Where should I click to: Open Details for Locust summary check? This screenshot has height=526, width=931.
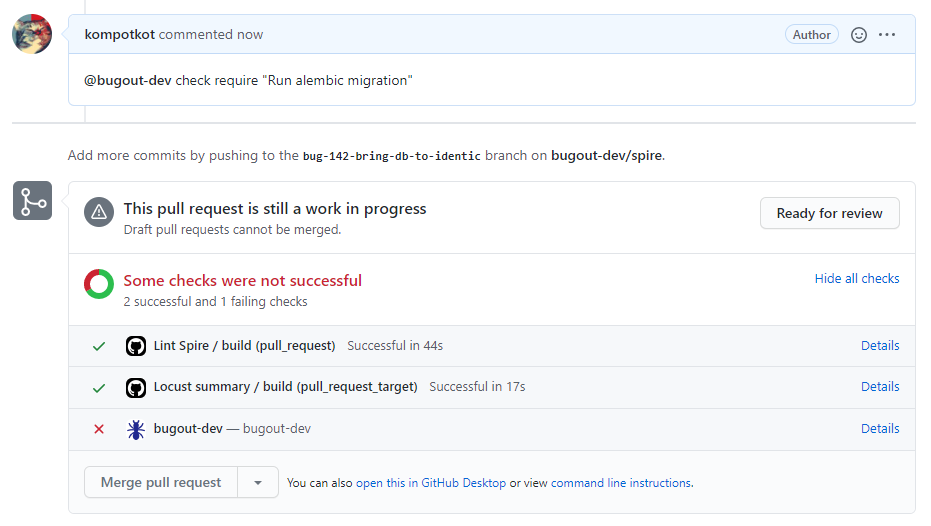880,386
